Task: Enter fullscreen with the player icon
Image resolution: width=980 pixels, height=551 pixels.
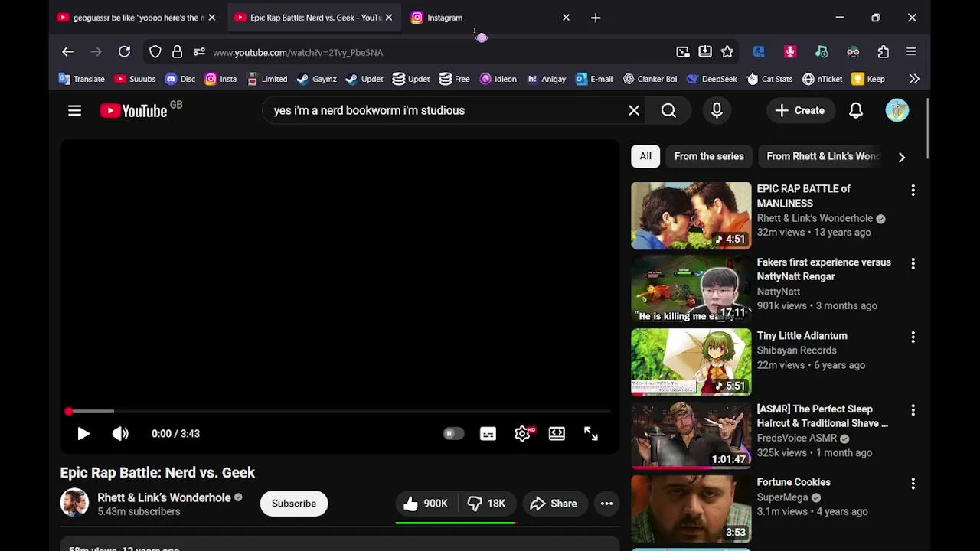Action: (591, 434)
